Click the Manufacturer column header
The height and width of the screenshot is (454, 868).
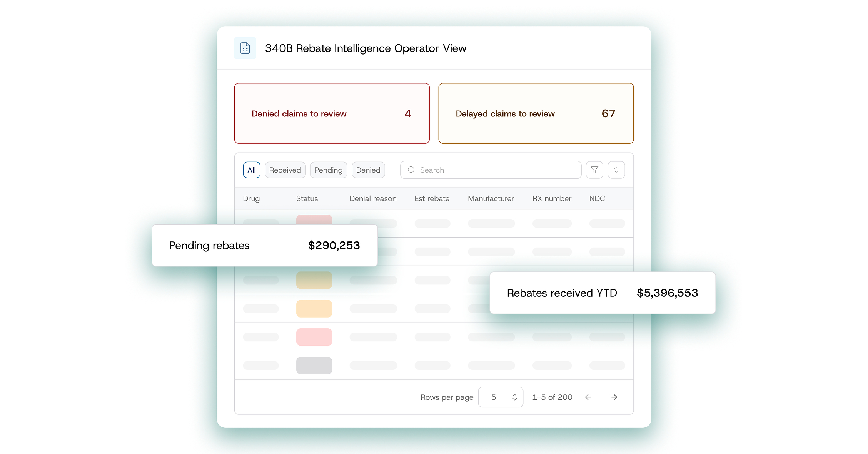491,198
